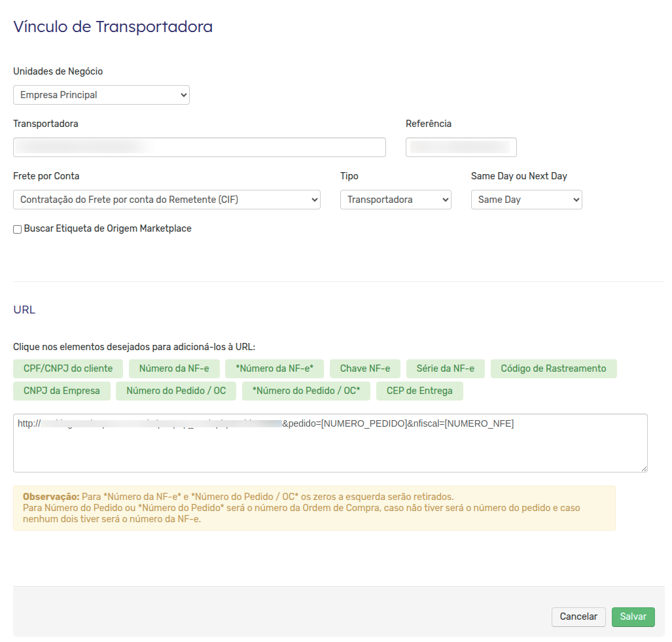Click the green Salvar button
This screenshot has width=672, height=642.
pos(633,616)
